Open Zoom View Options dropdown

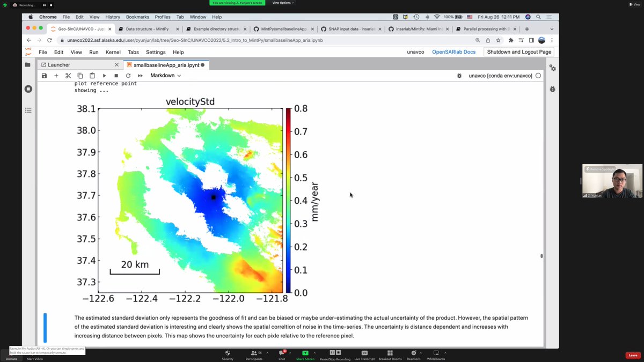(x=283, y=3)
